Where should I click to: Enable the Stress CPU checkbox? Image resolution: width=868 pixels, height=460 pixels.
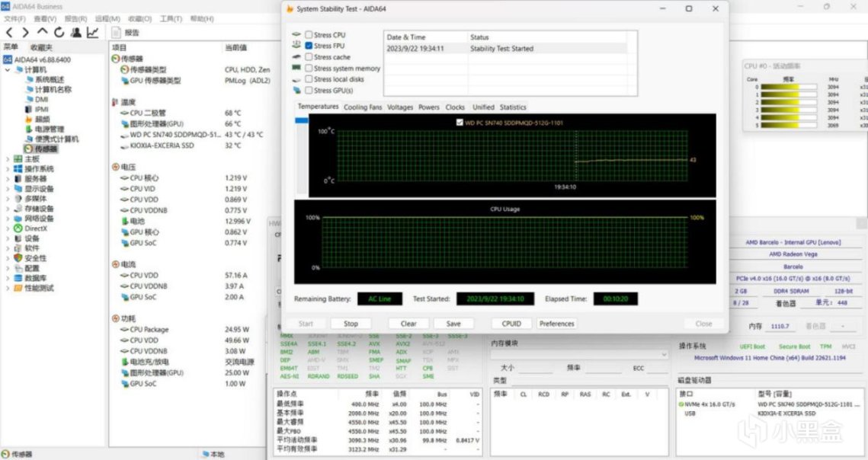309,35
